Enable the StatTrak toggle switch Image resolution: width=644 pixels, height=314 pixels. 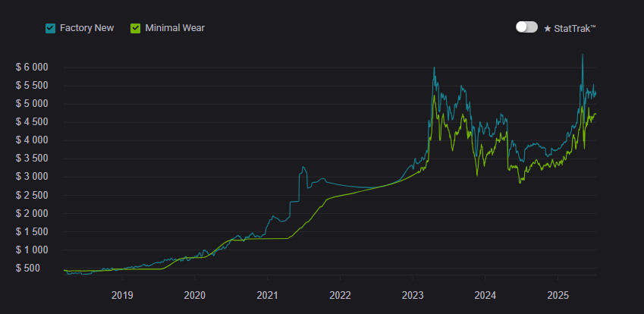(526, 27)
